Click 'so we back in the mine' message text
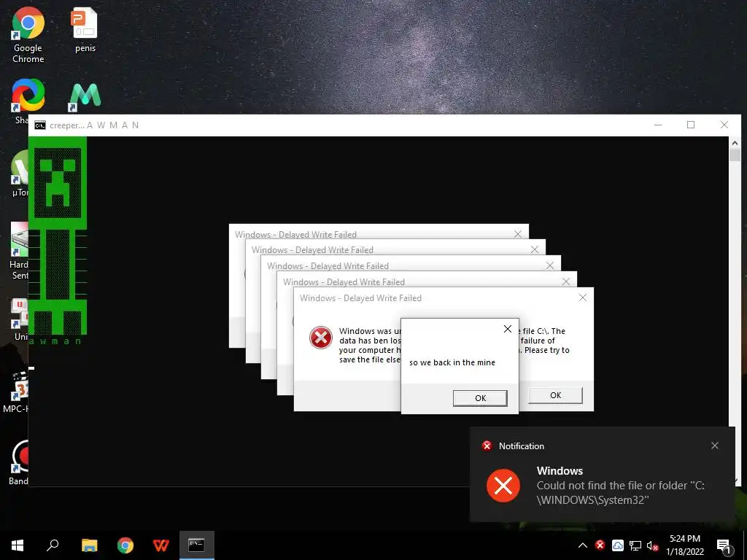Viewport: 747px width, 560px height. point(452,362)
